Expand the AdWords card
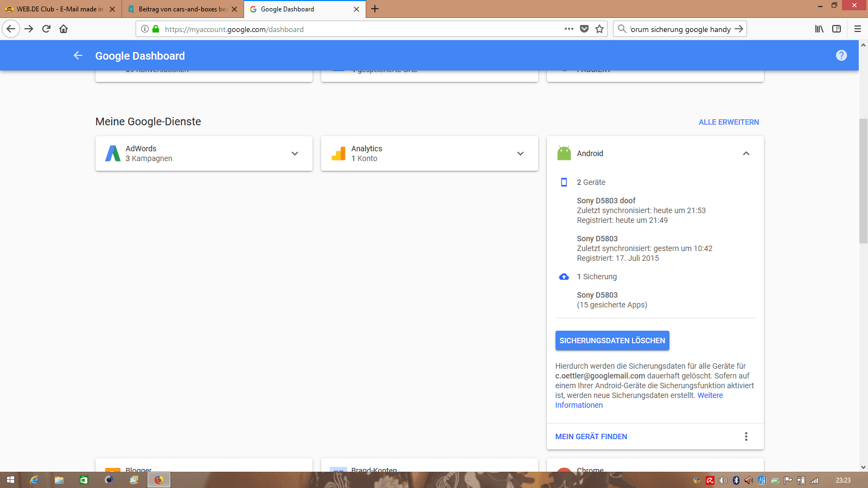 (295, 153)
